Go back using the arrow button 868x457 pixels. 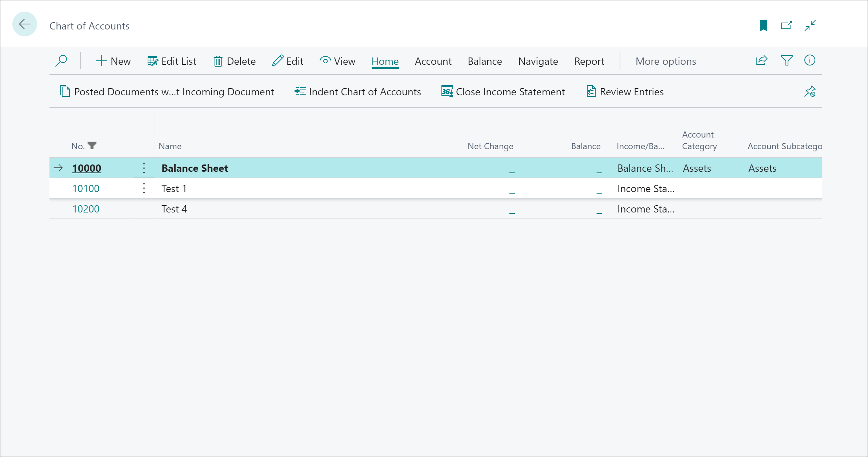[x=25, y=24]
